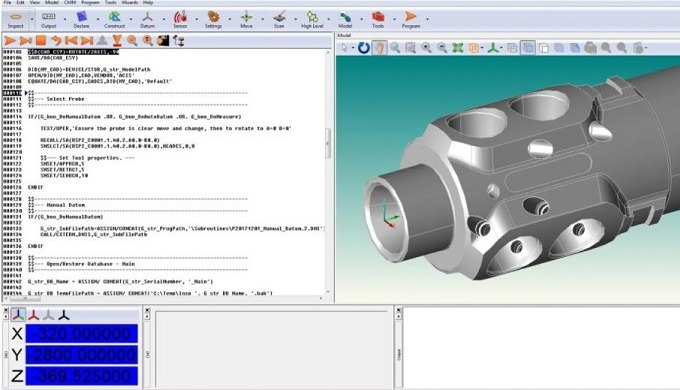
Task: Expand the Datum dropdown arrow
Action: [x=164, y=19]
